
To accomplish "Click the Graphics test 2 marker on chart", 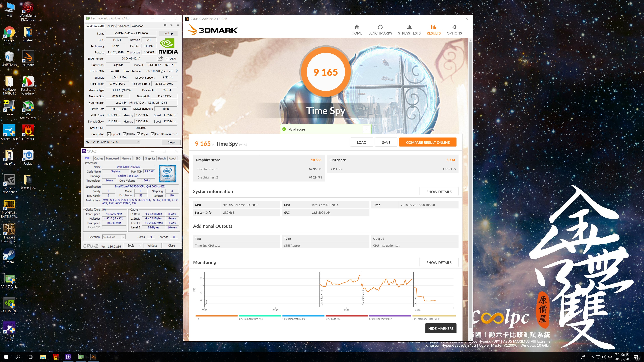I will point(363,297).
